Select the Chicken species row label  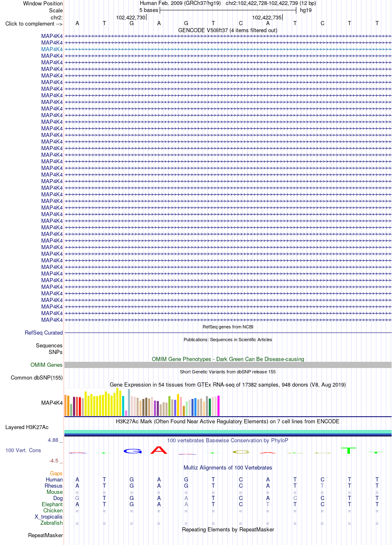click(53, 510)
